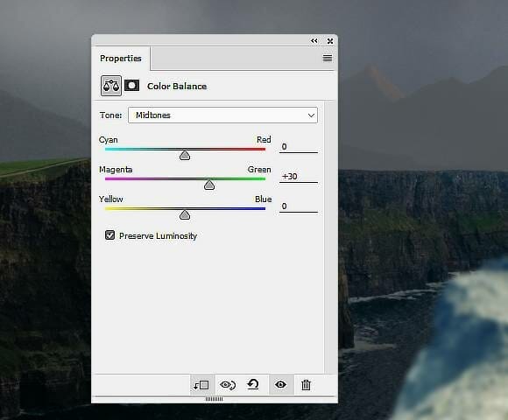Open the Properties panel hamburger menu
Image resolution: width=508 pixels, height=420 pixels.
pyautogui.click(x=328, y=59)
